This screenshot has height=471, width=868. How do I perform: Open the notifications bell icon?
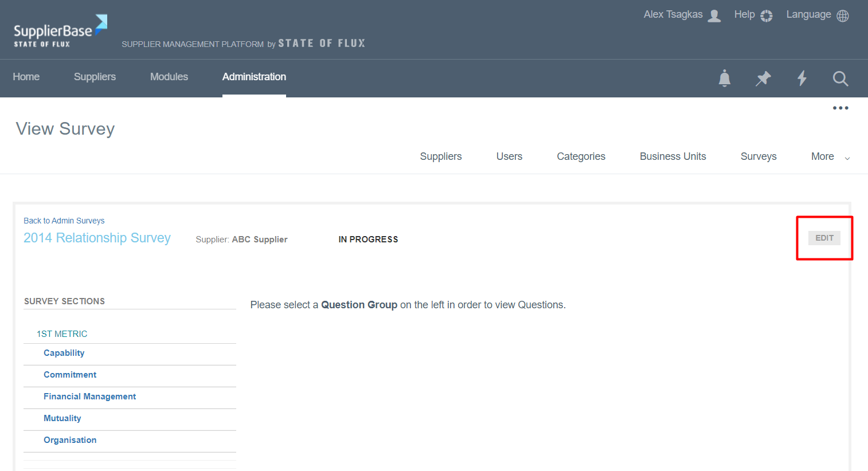click(724, 78)
